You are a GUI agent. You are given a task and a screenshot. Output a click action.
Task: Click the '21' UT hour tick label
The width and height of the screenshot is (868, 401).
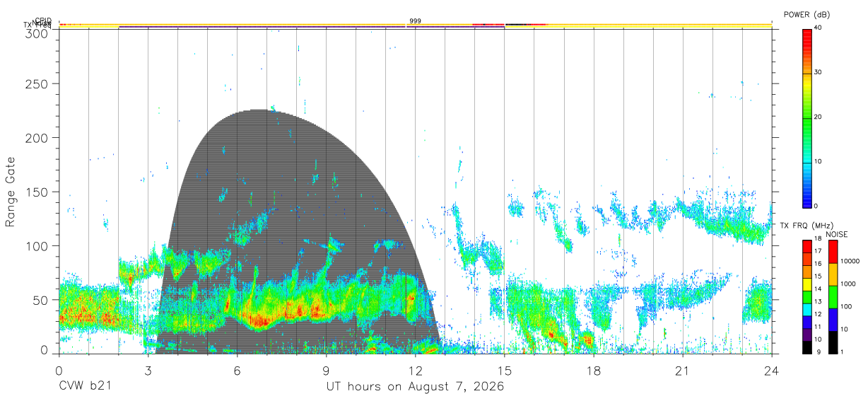pos(683,371)
